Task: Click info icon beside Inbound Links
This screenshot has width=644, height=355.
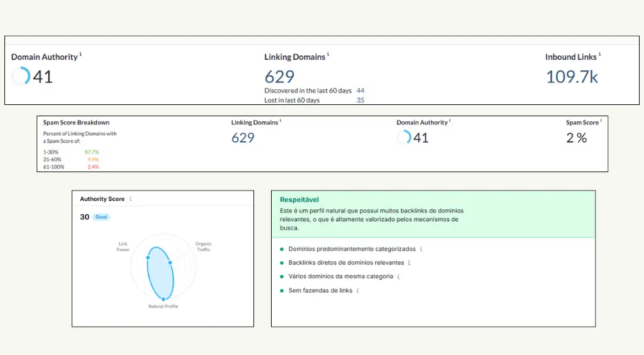Action: tap(599, 54)
